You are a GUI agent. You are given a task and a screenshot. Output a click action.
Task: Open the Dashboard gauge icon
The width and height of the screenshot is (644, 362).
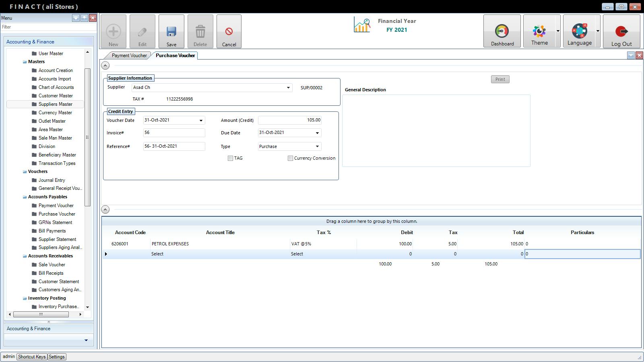[x=502, y=31]
